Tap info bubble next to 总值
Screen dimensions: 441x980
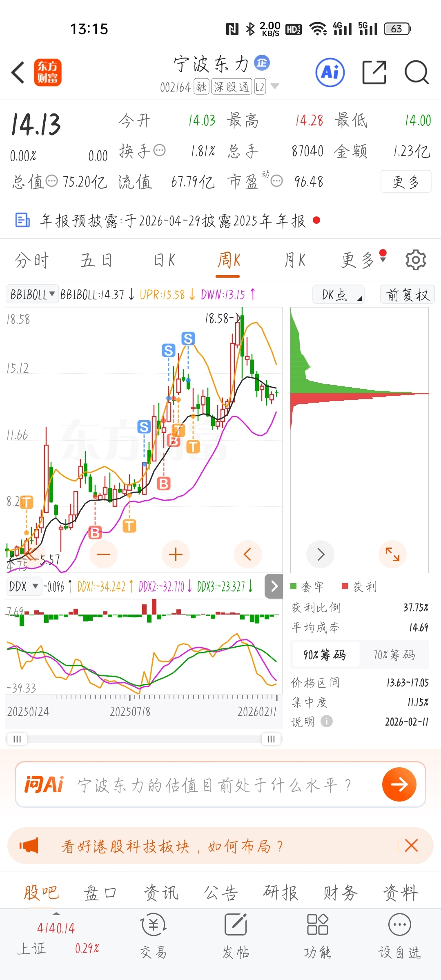pos(51,181)
